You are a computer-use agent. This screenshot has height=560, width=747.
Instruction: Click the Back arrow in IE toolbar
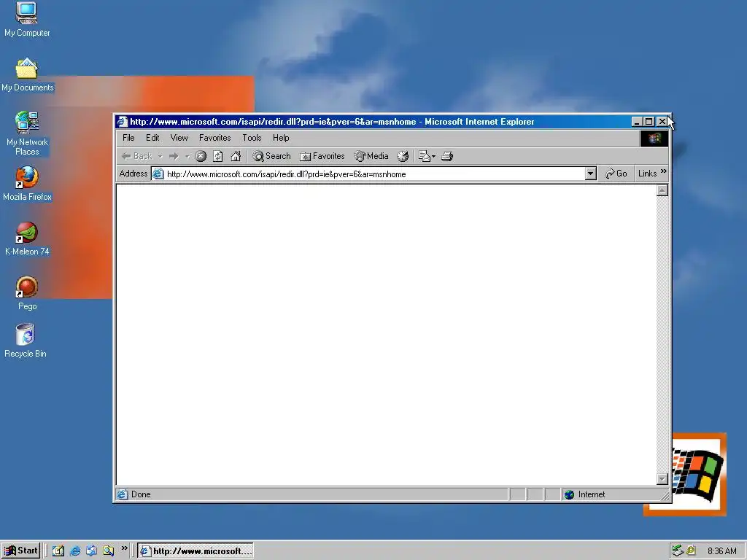pyautogui.click(x=136, y=156)
